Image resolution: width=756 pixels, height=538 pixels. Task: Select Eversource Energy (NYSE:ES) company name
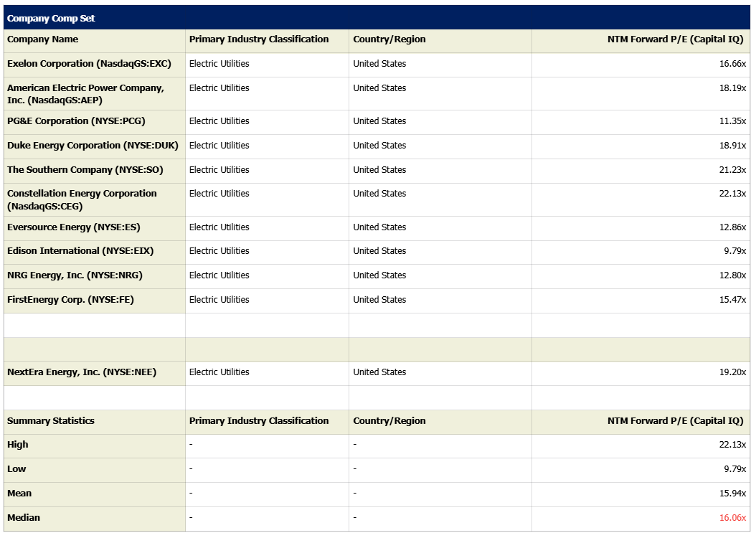pyautogui.click(x=73, y=227)
